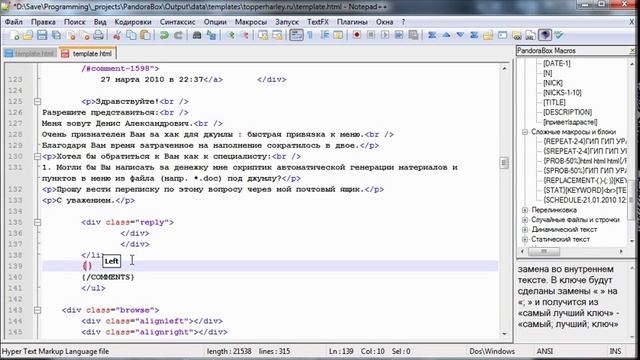Viewport: 640px width, 360px height.
Task: Open the Replace dialog from the toolbar
Action: (211, 36)
